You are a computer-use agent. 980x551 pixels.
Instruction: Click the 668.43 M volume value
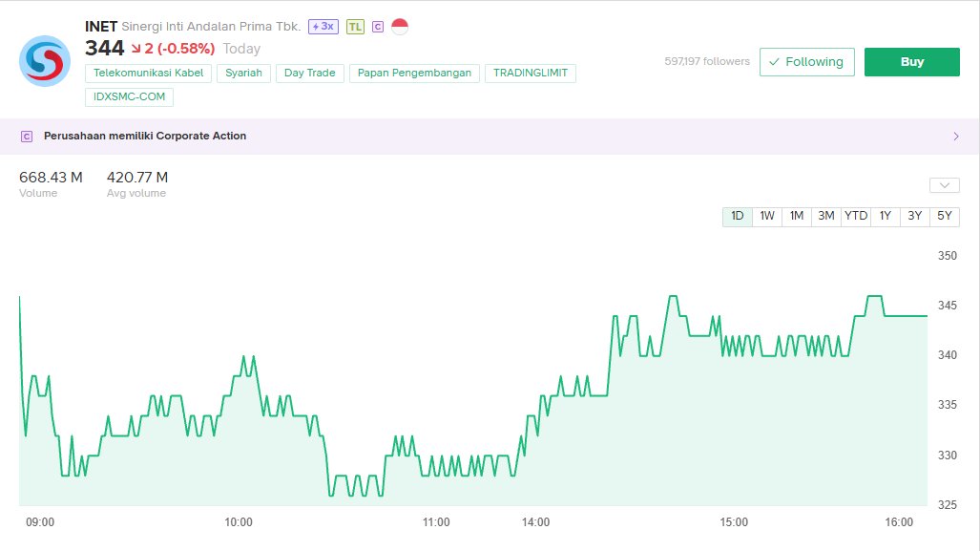51,178
